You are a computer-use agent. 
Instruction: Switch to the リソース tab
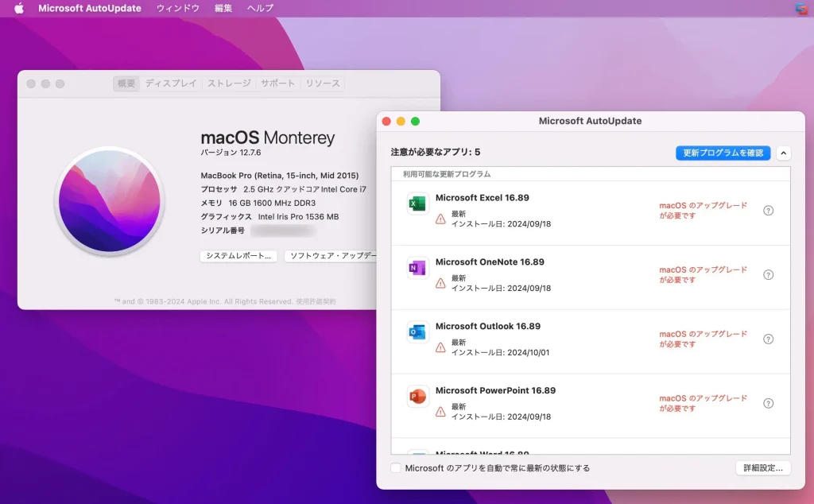click(323, 83)
